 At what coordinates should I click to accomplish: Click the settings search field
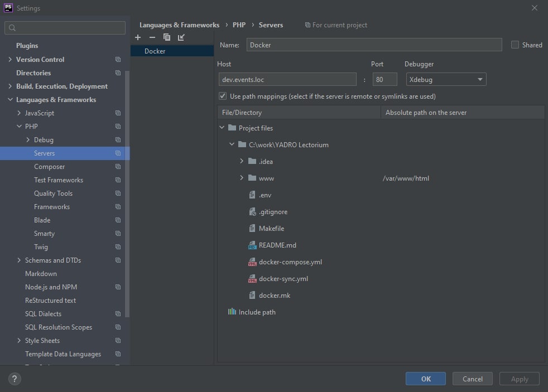coord(65,28)
